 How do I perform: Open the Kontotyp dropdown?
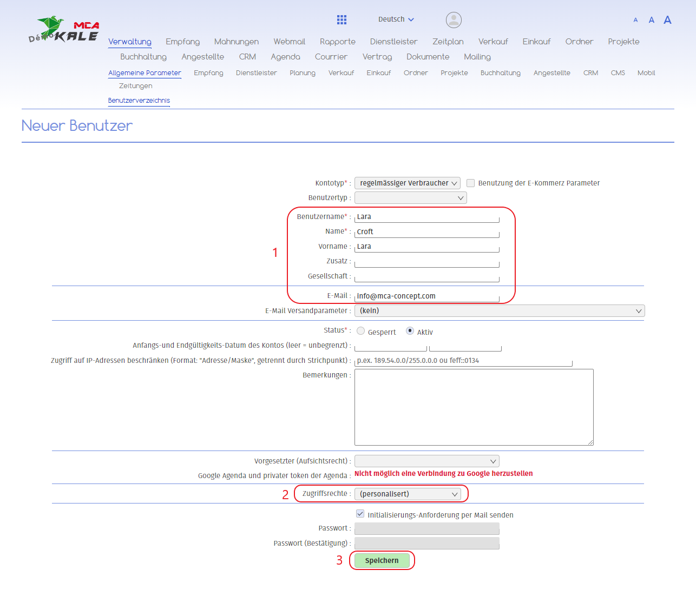coord(407,183)
